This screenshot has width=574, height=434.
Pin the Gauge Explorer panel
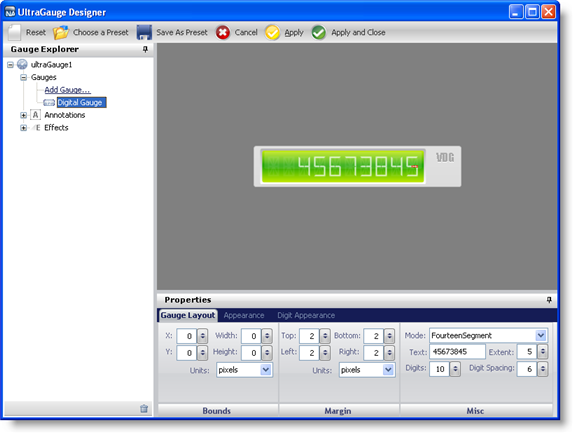[x=145, y=49]
